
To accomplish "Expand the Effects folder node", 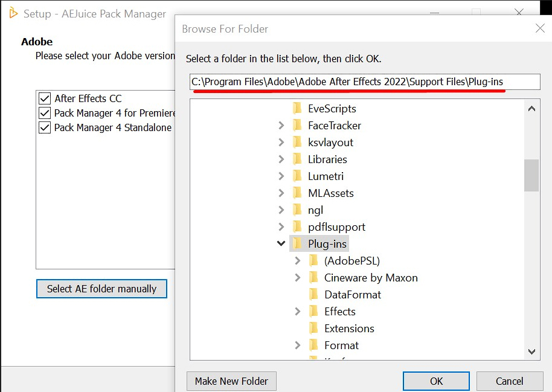I will [x=297, y=312].
